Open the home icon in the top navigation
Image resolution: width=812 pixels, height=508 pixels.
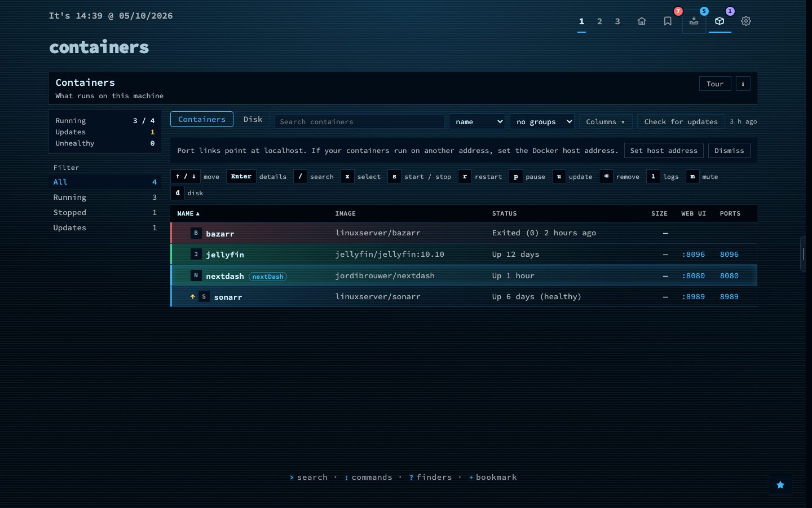click(642, 21)
